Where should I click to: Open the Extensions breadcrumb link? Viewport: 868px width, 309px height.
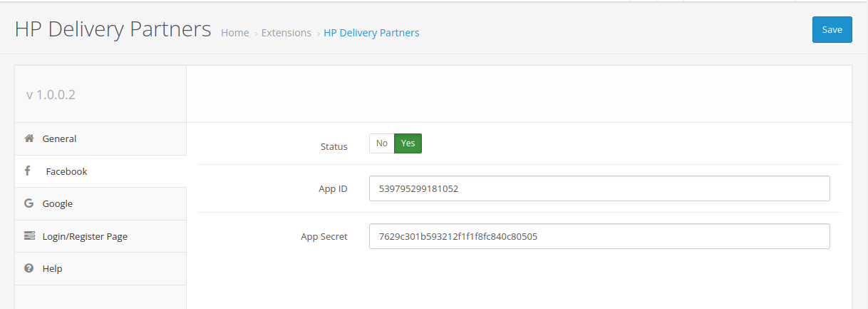[x=286, y=33]
